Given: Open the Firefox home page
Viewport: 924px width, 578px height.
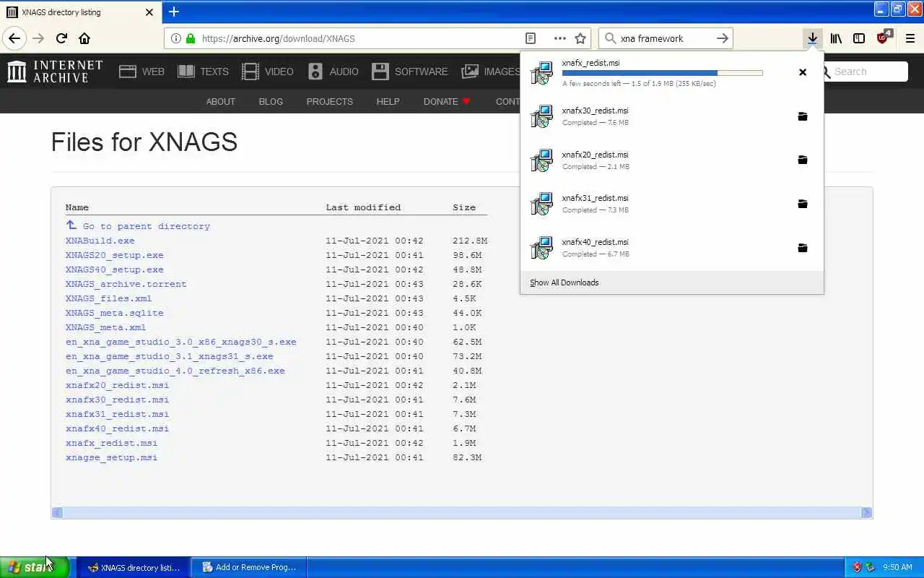Looking at the screenshot, I should pyautogui.click(x=84, y=38).
